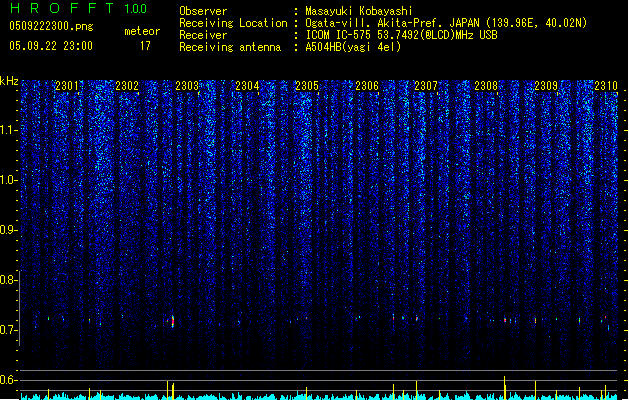
Task: Click the 2302 time marker
Action: point(127,86)
